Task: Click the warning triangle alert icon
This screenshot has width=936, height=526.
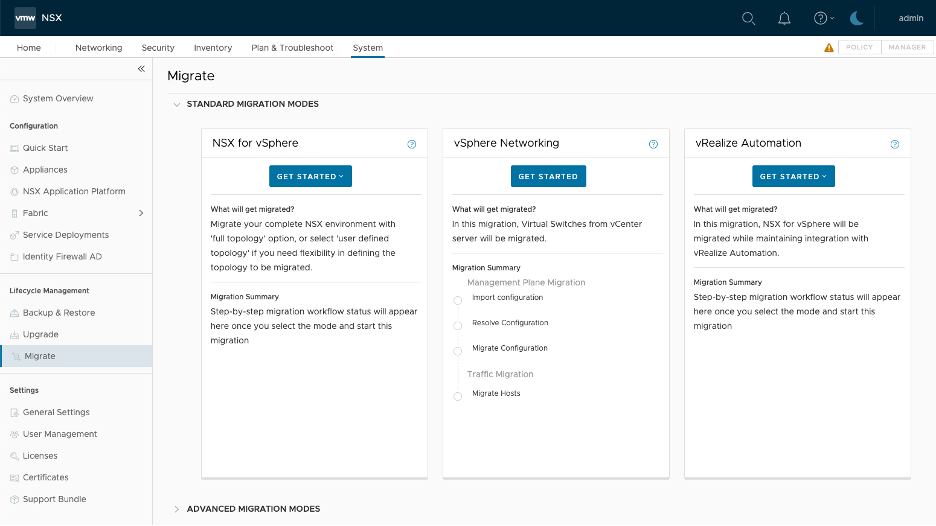Action: pos(828,47)
